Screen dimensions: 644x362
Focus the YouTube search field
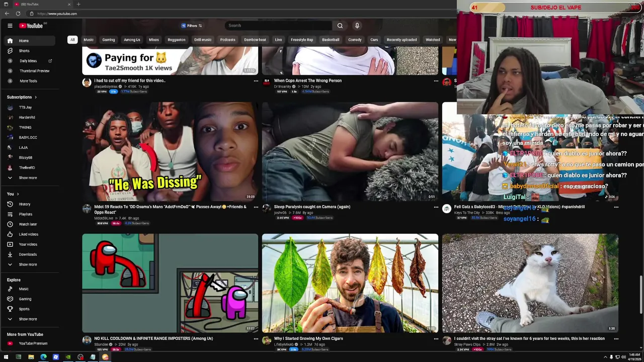[x=279, y=26]
